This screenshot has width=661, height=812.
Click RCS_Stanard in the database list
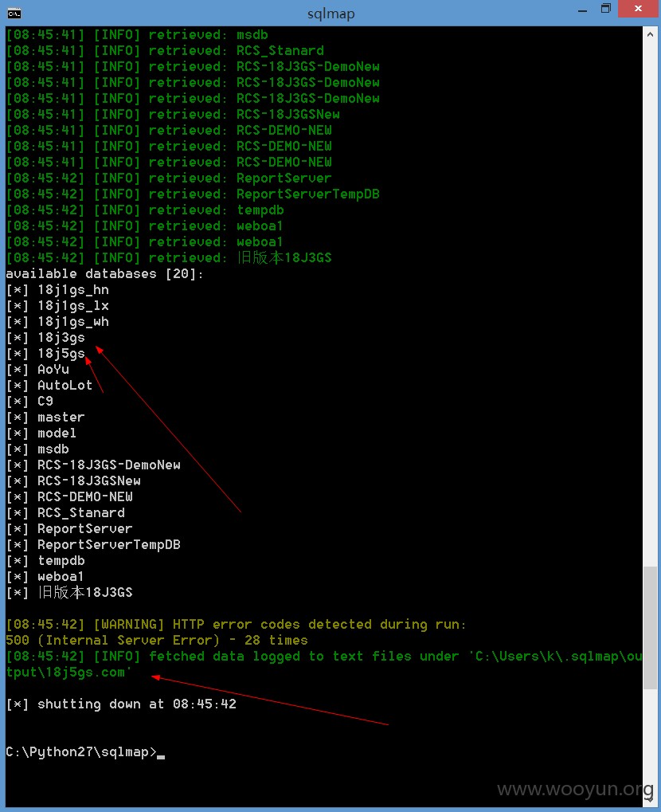81,513
